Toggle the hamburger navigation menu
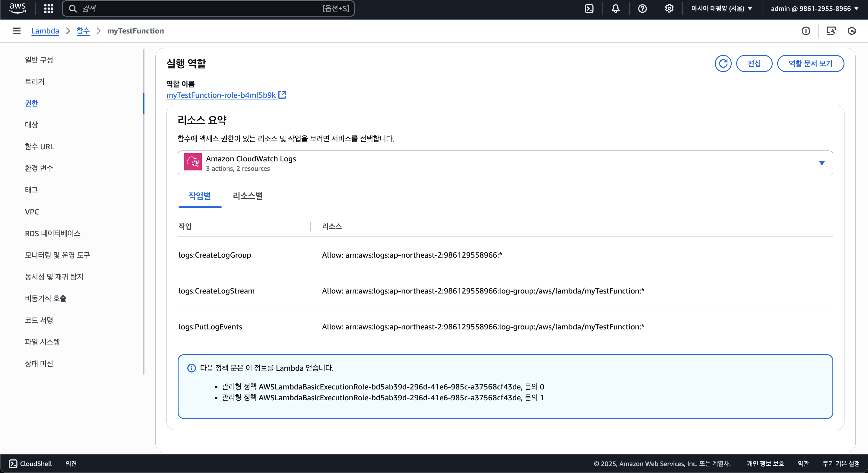The image size is (868, 473). (x=17, y=31)
